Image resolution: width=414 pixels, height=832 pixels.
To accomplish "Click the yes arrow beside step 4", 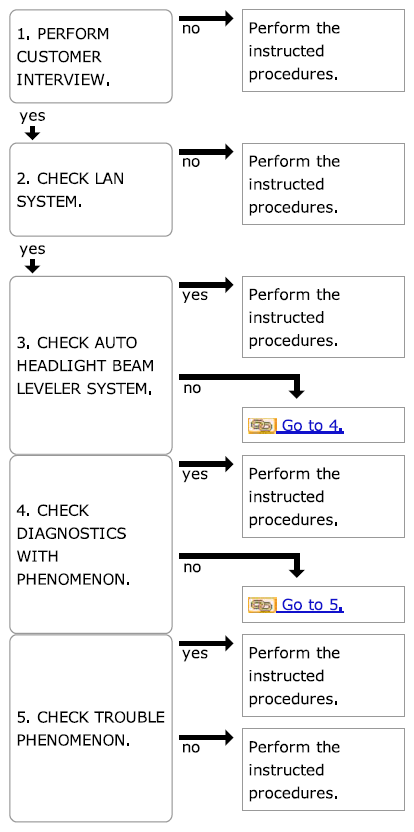I will (x=206, y=464).
